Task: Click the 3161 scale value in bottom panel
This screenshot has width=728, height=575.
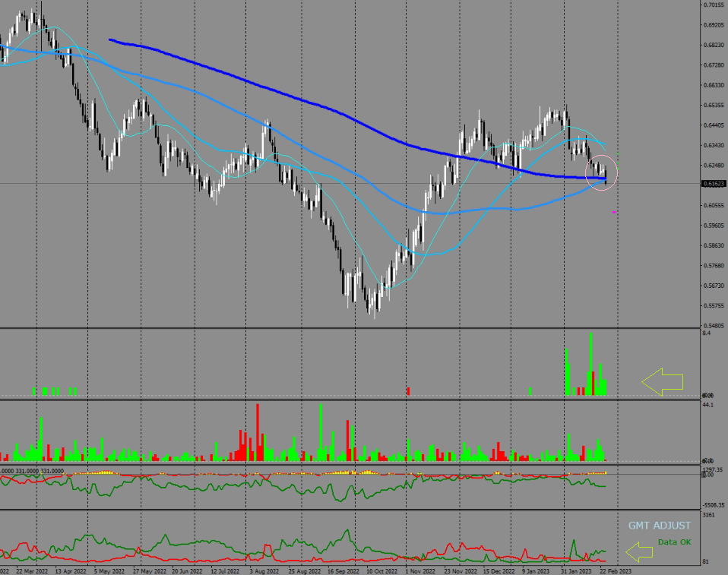Action: 708,515
